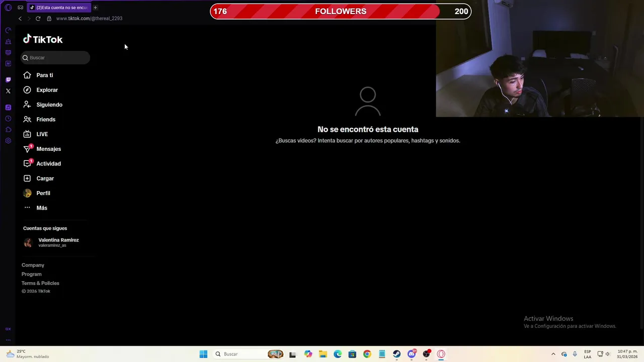Open Twitch panel in sidebar

8,80
